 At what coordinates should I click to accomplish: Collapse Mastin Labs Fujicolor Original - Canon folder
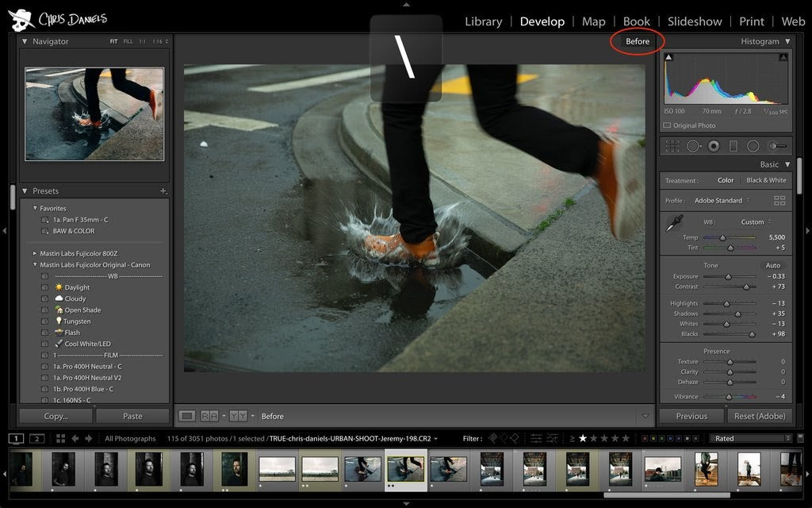click(35, 265)
